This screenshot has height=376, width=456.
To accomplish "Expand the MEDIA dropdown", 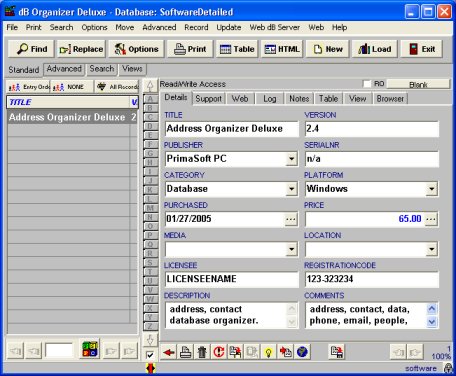I will [x=291, y=249].
